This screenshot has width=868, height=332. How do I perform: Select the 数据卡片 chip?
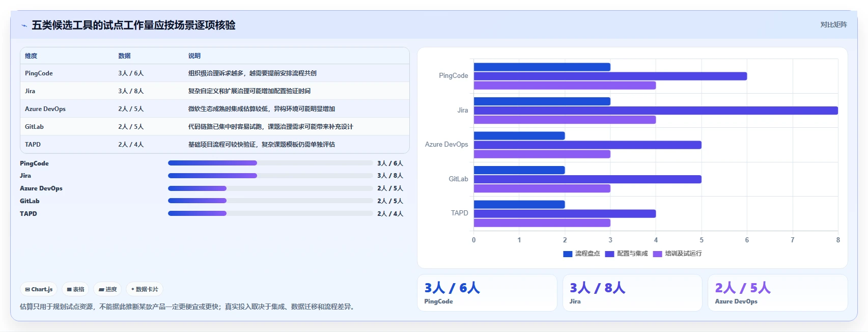click(145, 289)
